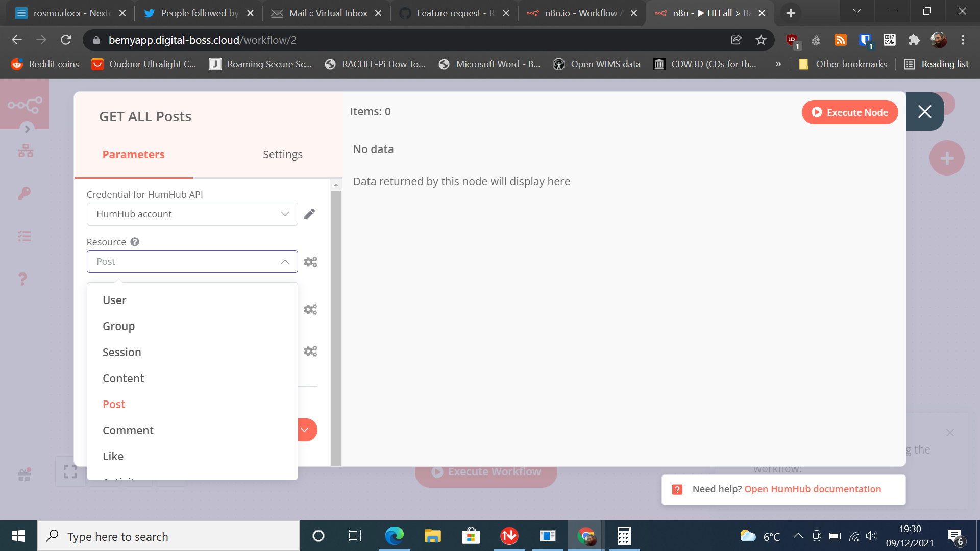The image size is (980, 551).
Task: Open HumHub documentation link
Action: [813, 489]
